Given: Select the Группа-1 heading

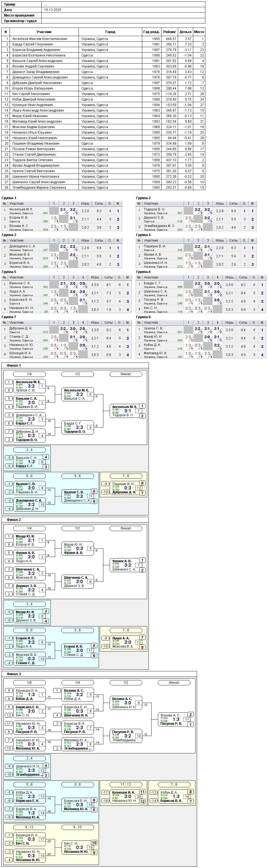Looking at the screenshot, I should click(9, 198).
